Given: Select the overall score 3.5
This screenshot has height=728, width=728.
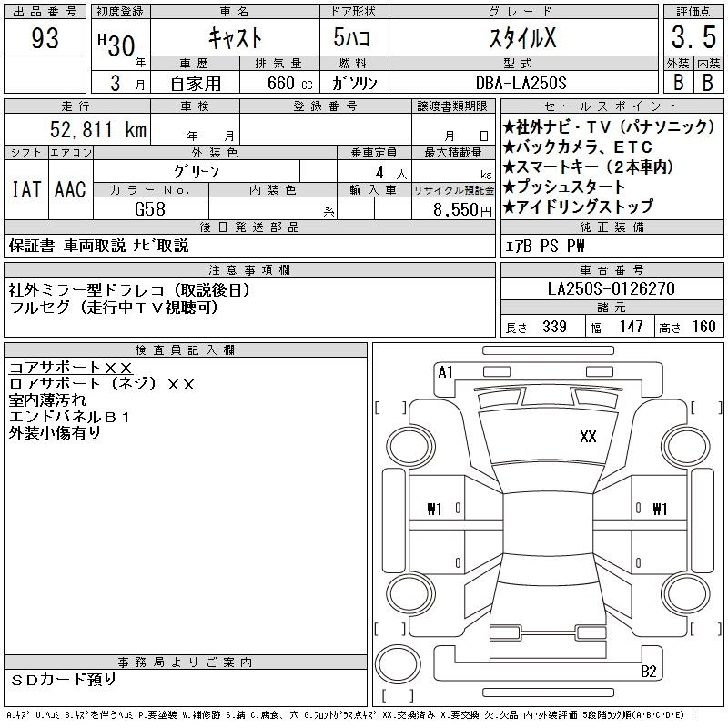Looking at the screenshot, I should point(693,39).
